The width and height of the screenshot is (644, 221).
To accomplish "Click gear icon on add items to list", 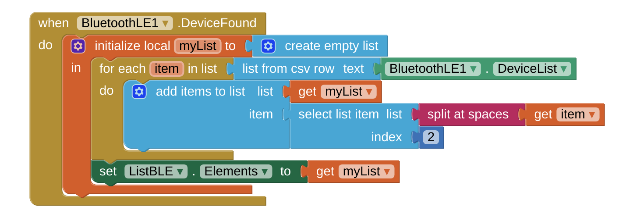I will coord(139,92).
